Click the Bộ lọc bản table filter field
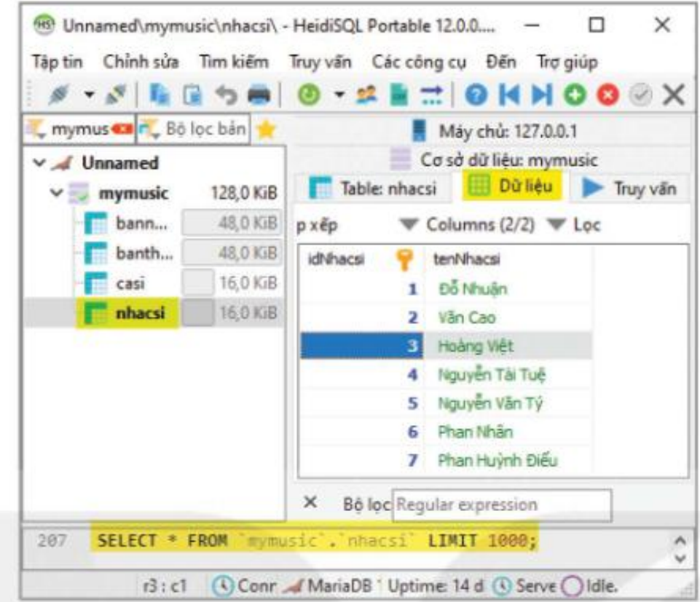 pyautogui.click(x=193, y=130)
